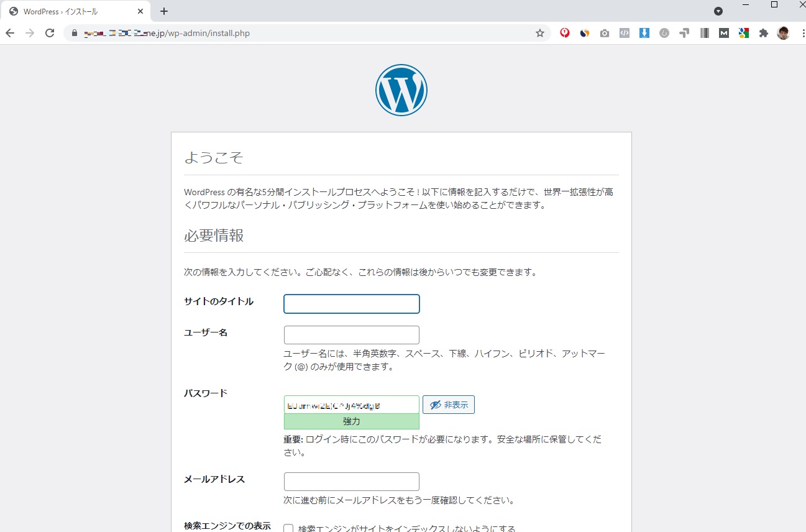Click the browser profile avatar

(784, 33)
